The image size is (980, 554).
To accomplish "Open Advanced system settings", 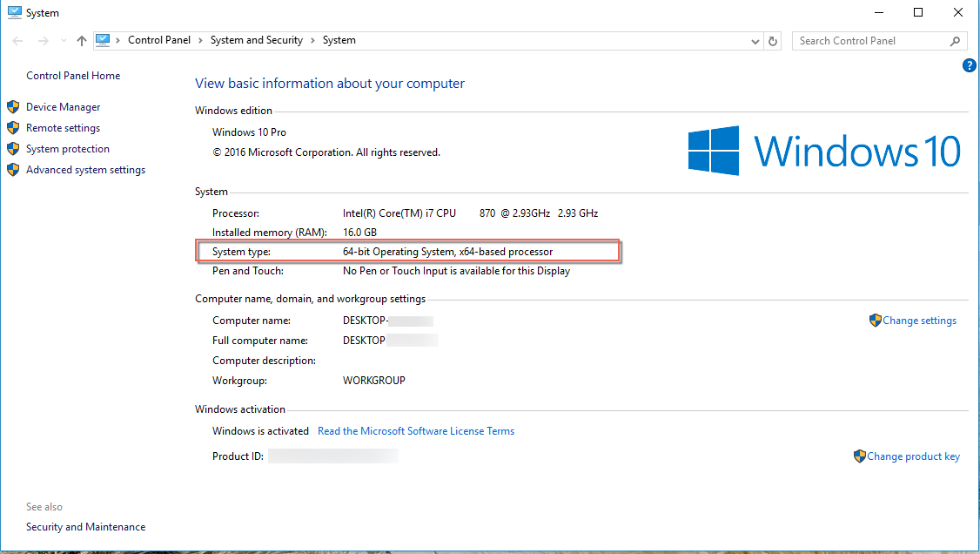I will [x=85, y=170].
